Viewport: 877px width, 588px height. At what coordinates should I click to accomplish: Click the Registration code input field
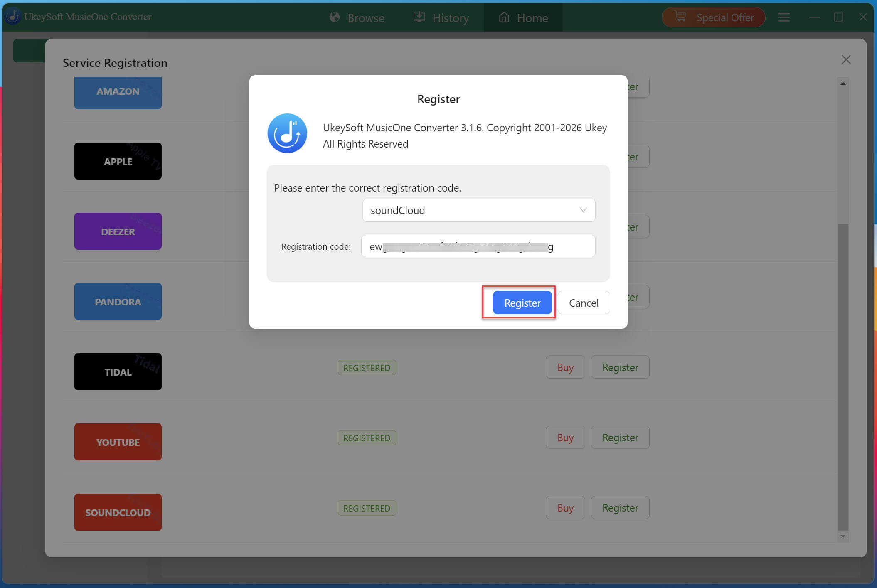tap(478, 246)
